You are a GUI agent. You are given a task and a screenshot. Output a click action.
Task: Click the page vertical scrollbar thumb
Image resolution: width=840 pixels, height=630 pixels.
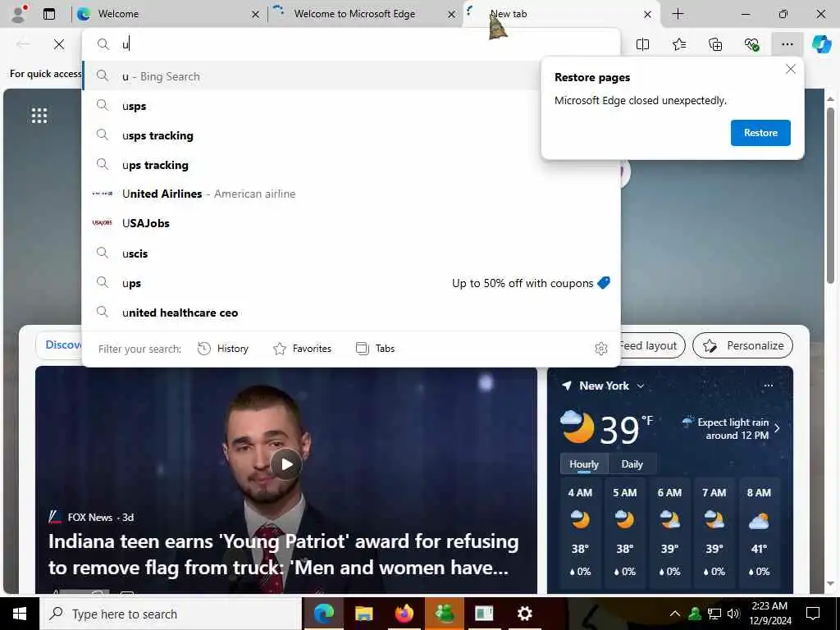(x=830, y=195)
